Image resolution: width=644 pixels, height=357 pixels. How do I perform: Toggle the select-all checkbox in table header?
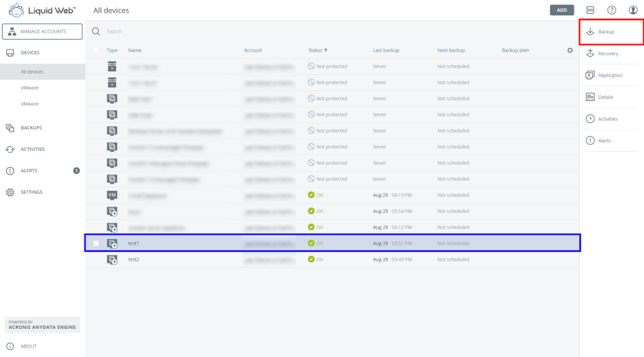click(x=96, y=50)
